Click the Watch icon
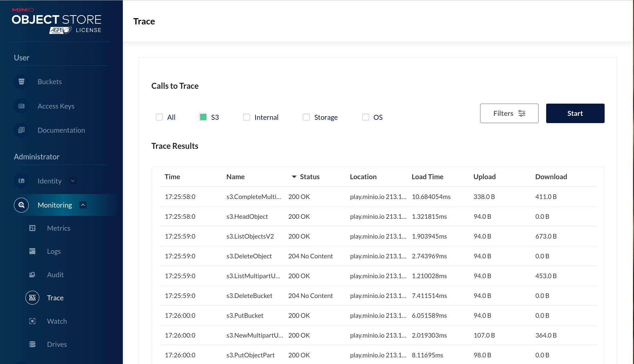The width and height of the screenshot is (634, 364). [32, 321]
